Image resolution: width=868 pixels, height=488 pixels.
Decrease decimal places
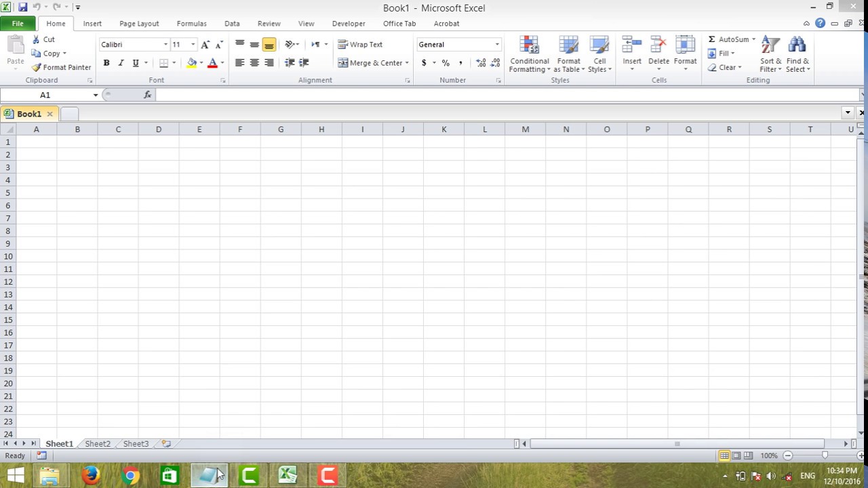(x=495, y=63)
